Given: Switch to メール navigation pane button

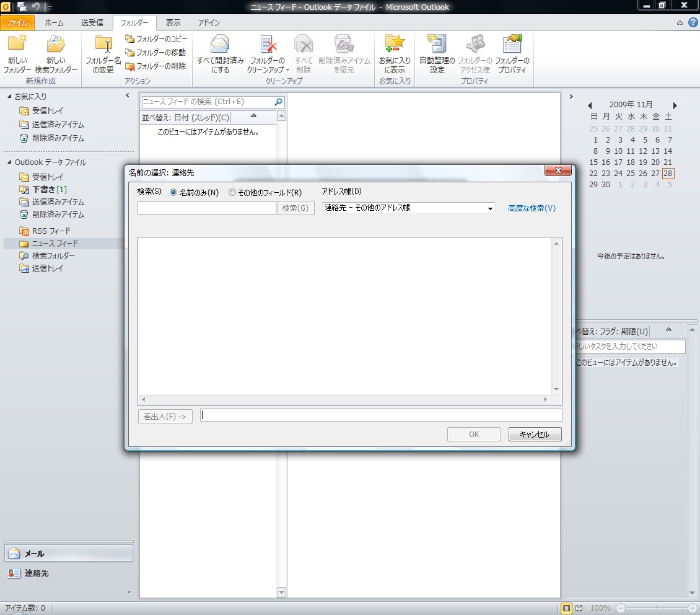Looking at the screenshot, I should [69, 554].
